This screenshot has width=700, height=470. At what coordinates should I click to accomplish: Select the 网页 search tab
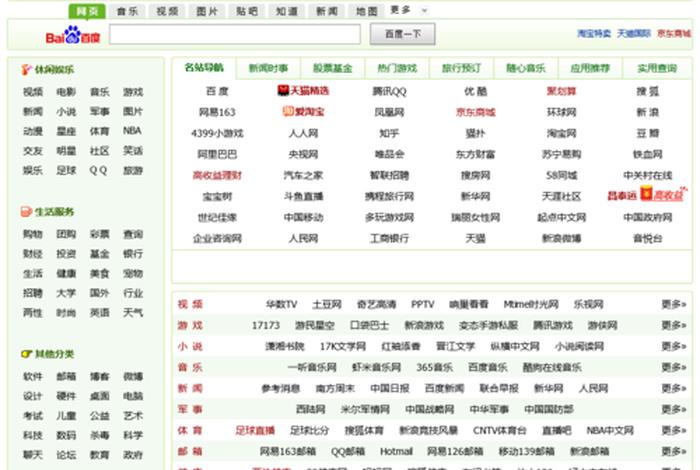[x=87, y=11]
